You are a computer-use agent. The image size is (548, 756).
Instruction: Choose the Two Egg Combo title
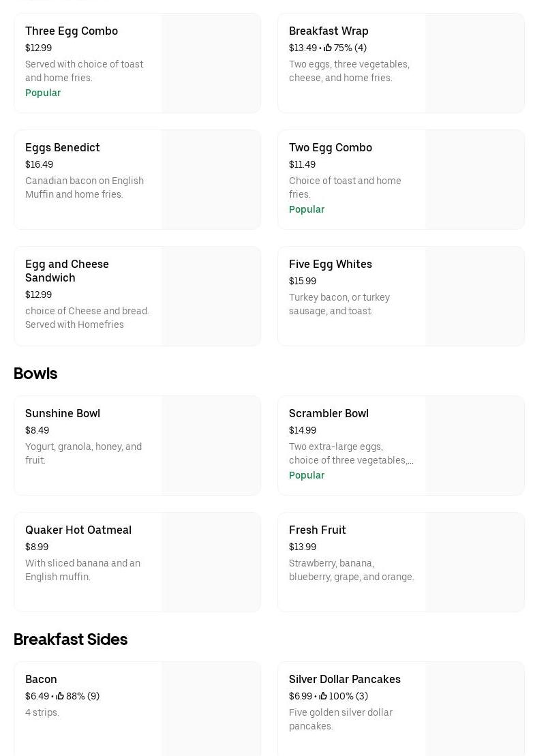tap(331, 147)
